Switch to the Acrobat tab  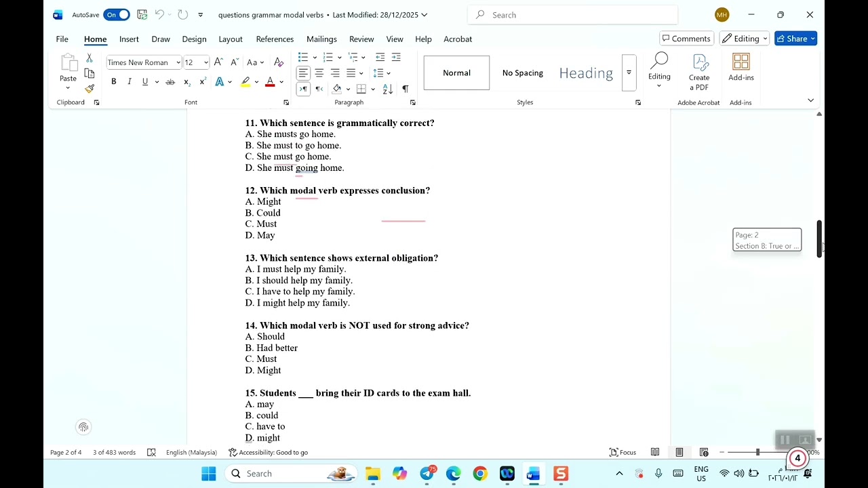point(458,39)
